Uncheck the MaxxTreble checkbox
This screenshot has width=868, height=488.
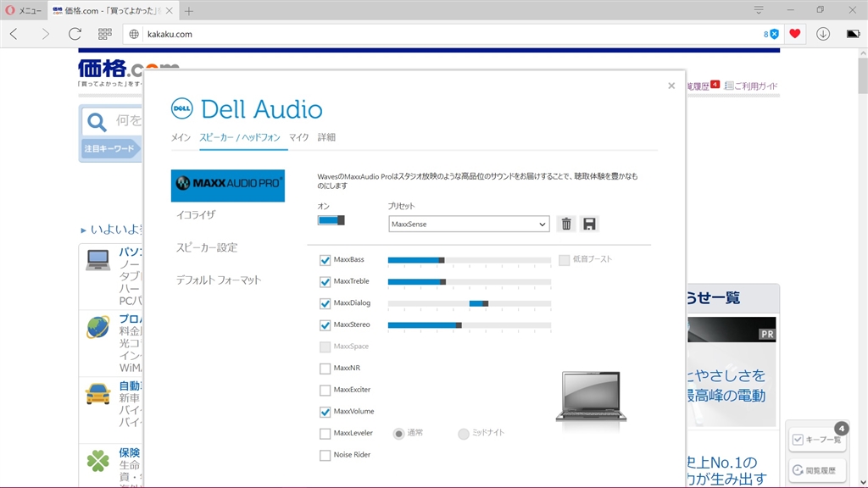(325, 281)
